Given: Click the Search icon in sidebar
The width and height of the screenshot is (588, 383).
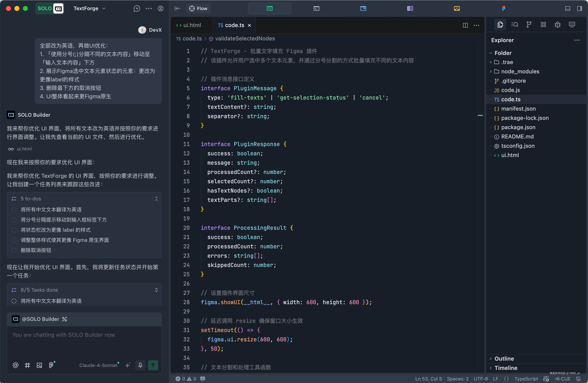Looking at the screenshot, I should click(515, 24).
